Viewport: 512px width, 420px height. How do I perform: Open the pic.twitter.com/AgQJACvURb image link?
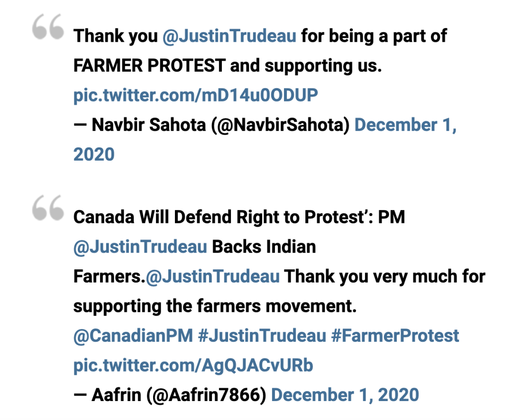(193, 365)
